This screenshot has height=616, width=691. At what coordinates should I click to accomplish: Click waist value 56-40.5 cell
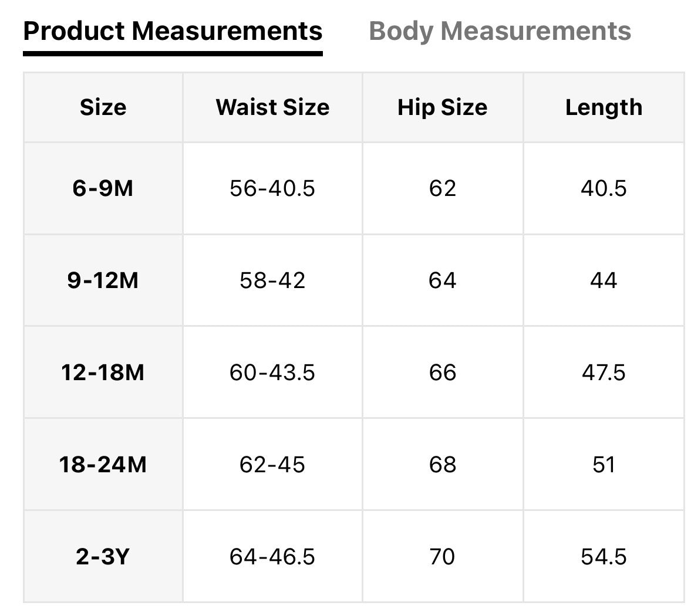[272, 188]
